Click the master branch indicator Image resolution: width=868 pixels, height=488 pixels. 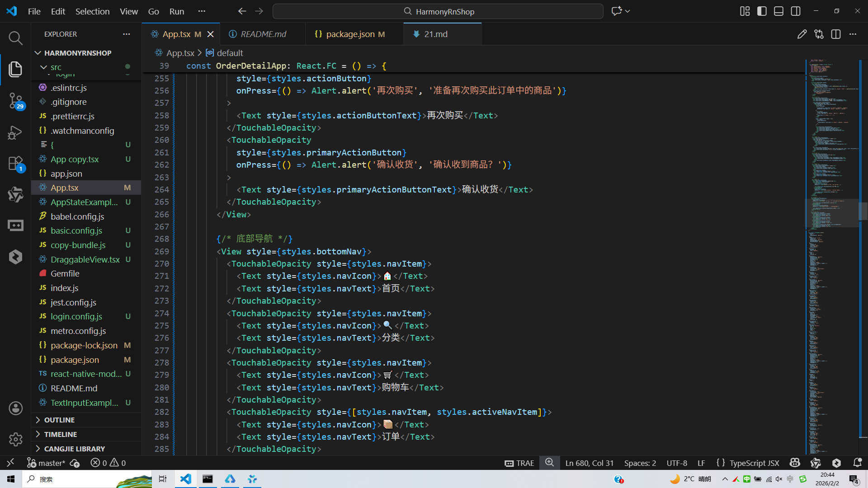[x=47, y=463]
